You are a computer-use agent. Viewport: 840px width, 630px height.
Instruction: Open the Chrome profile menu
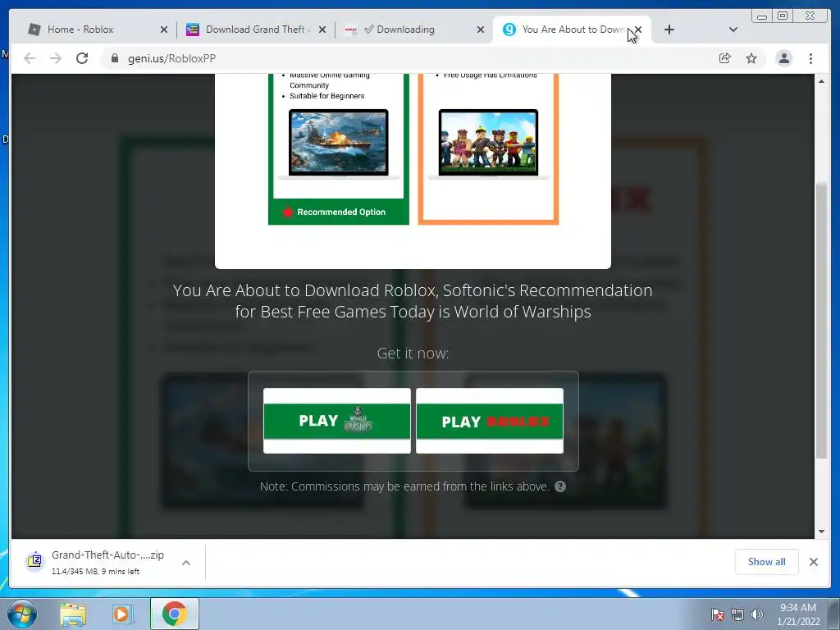coord(783,58)
